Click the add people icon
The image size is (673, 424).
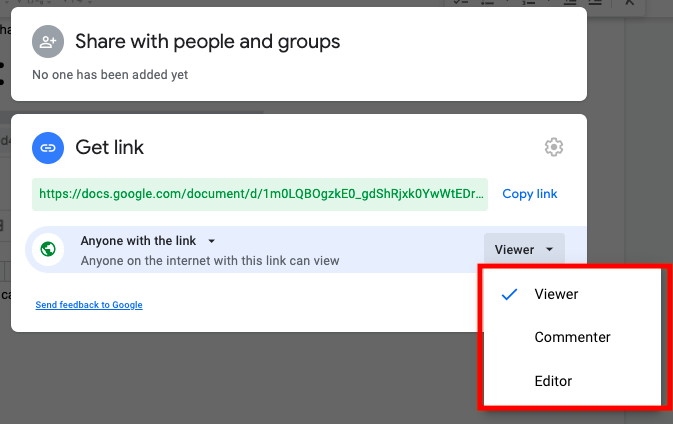[48, 42]
